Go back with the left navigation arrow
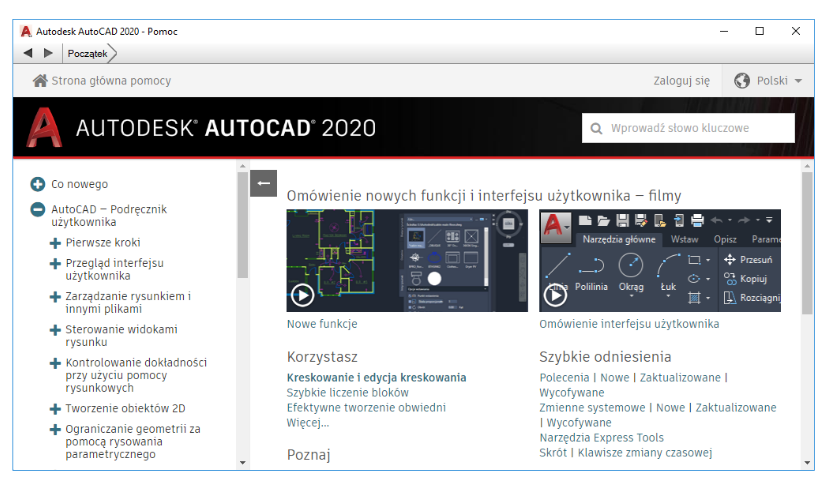 [x=28, y=53]
